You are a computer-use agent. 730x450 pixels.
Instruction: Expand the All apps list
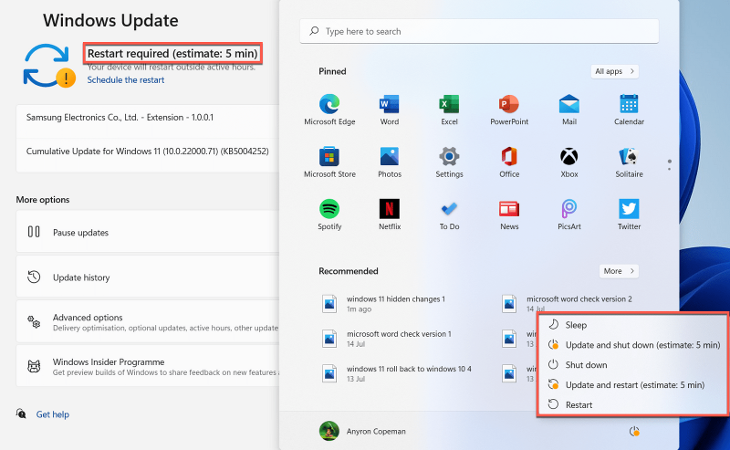click(615, 71)
